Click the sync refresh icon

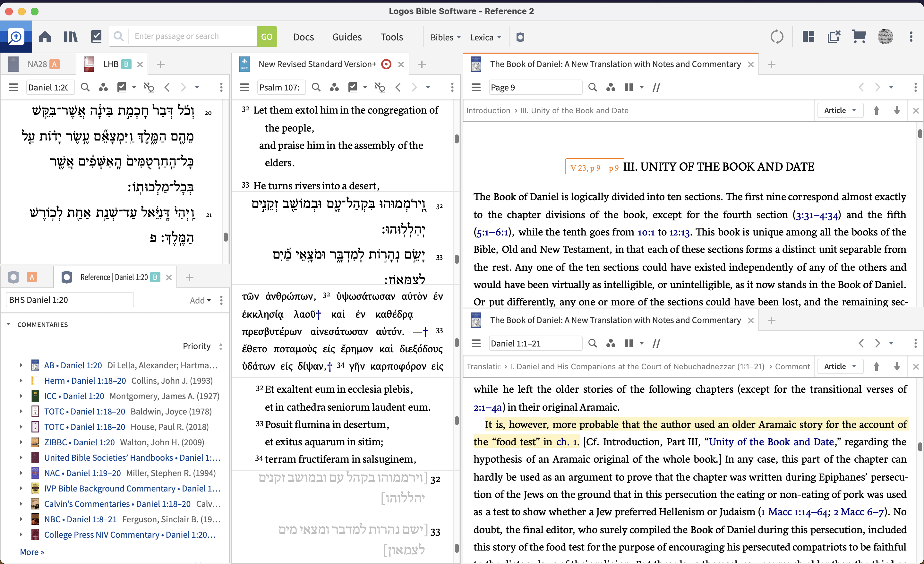[777, 37]
